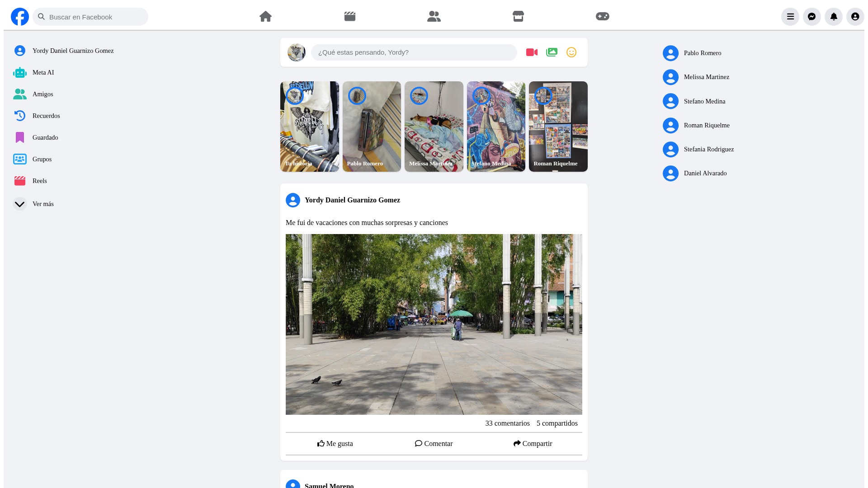View the 5 compartidos link
Image resolution: width=868 pixels, height=488 pixels.
[557, 423]
